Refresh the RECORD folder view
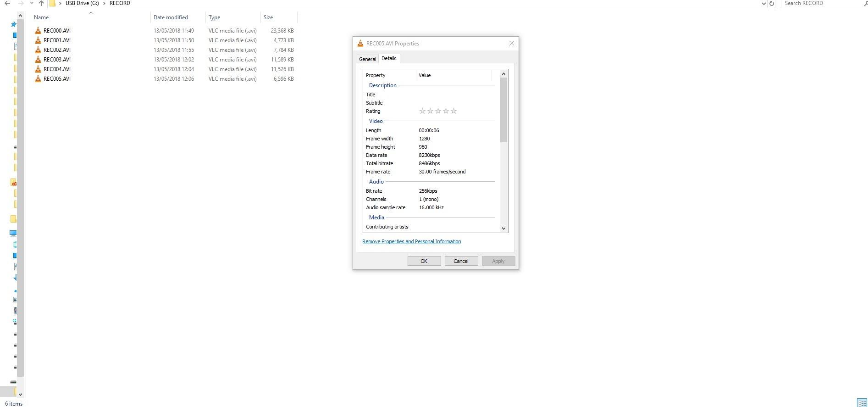The width and height of the screenshot is (868, 407). [x=772, y=3]
